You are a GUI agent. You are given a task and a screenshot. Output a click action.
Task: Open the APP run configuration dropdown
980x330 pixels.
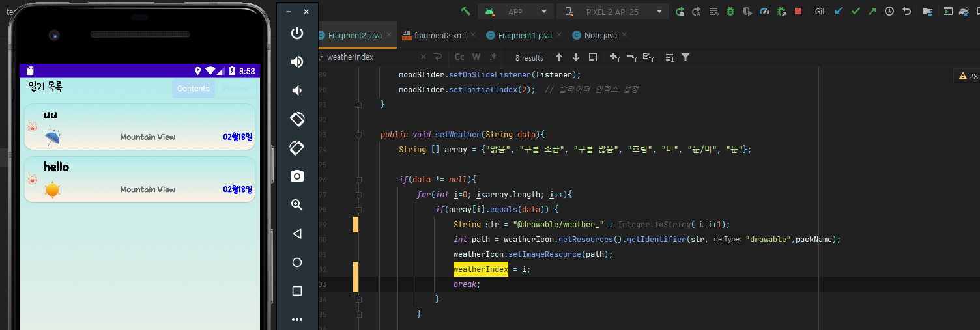[x=515, y=11]
